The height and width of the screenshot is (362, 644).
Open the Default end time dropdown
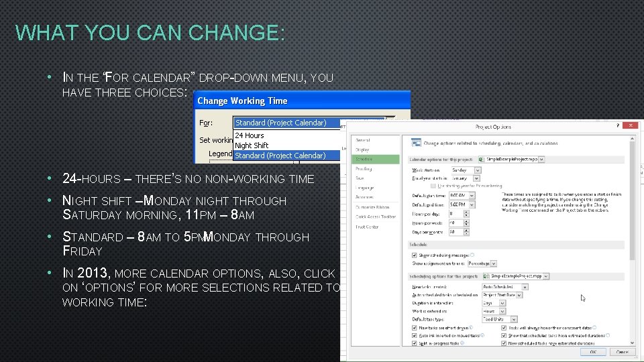click(x=472, y=204)
